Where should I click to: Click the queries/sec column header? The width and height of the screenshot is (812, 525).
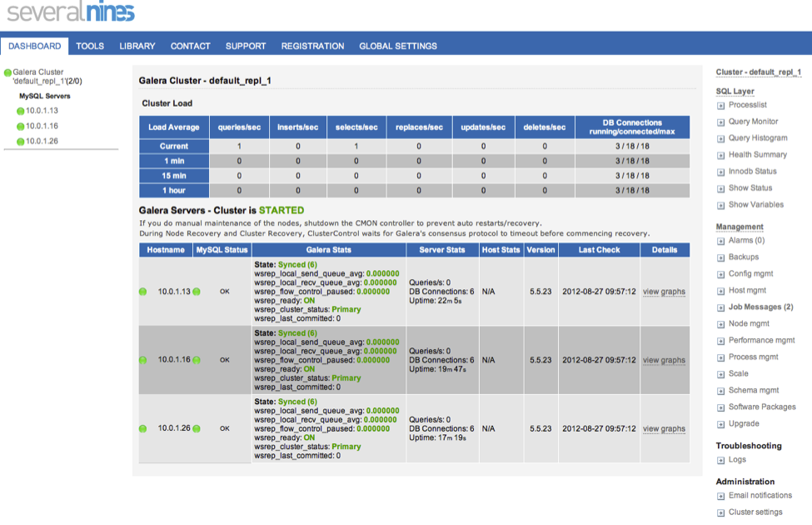(239, 127)
